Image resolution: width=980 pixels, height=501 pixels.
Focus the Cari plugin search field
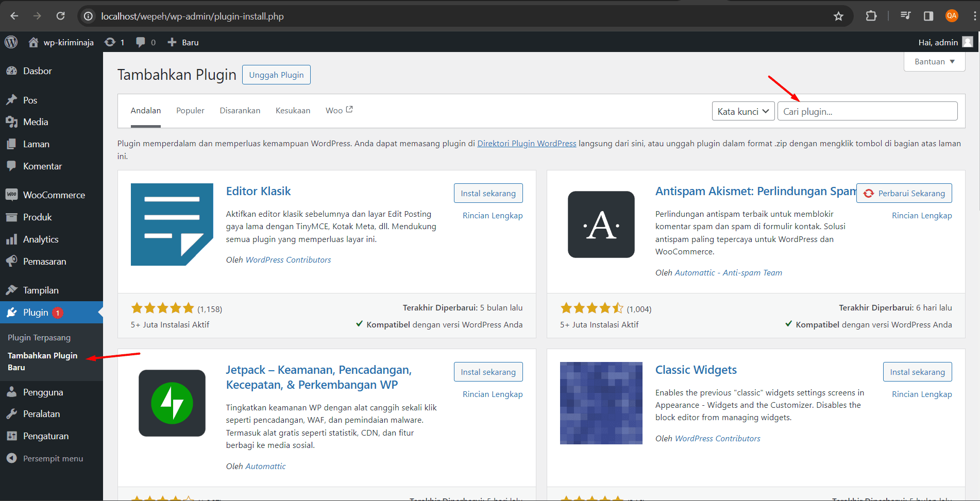click(x=867, y=111)
